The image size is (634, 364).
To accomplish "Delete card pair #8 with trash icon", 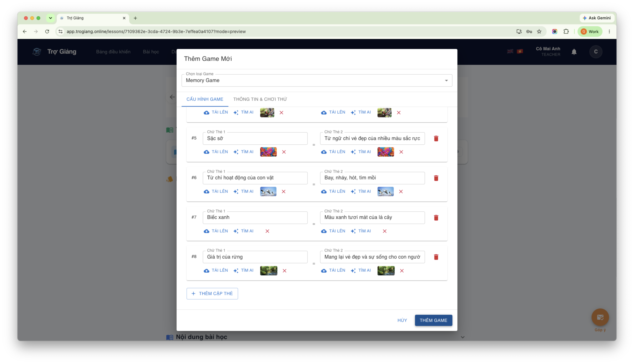I will (436, 257).
